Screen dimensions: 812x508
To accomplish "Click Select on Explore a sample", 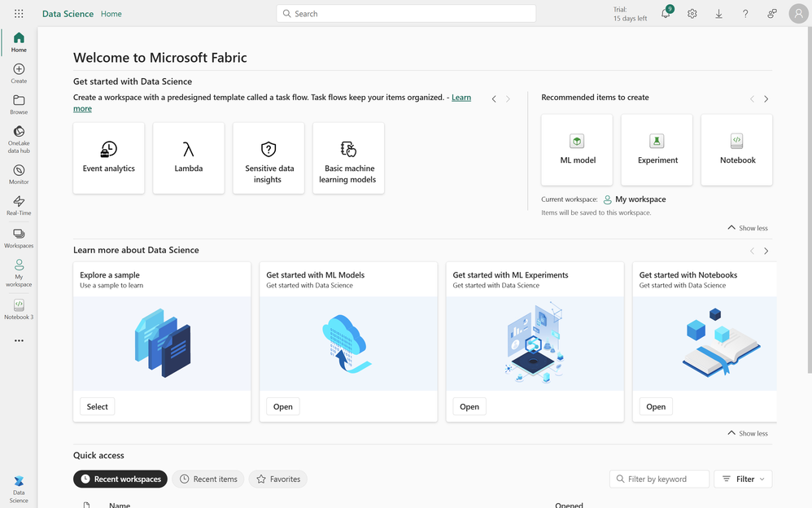I will (98, 406).
